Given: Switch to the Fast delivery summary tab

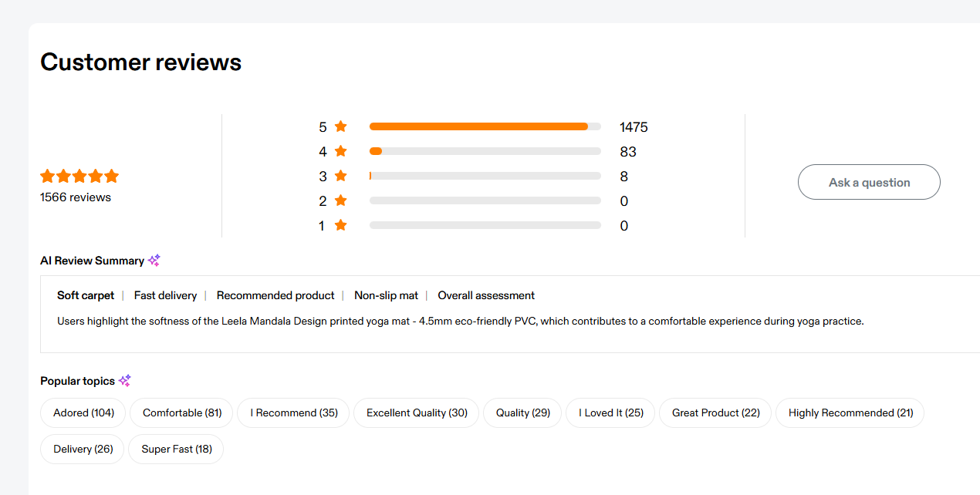Looking at the screenshot, I should (x=165, y=295).
